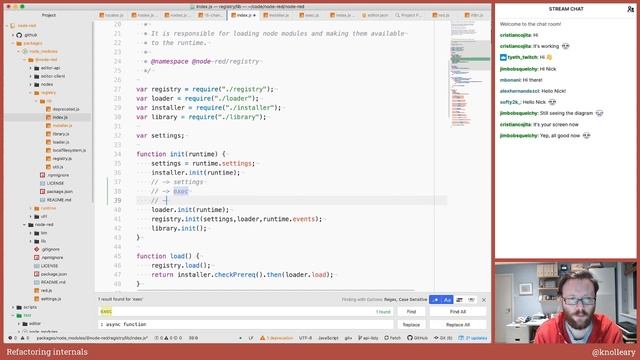The image size is (640, 360).
Task: Close the find and replace panel
Action: (484, 300)
